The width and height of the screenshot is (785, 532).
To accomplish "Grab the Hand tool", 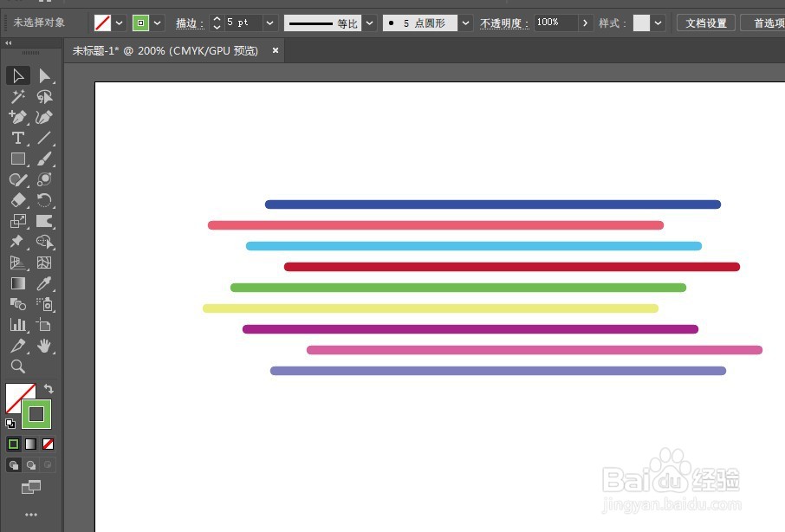I will (45, 346).
